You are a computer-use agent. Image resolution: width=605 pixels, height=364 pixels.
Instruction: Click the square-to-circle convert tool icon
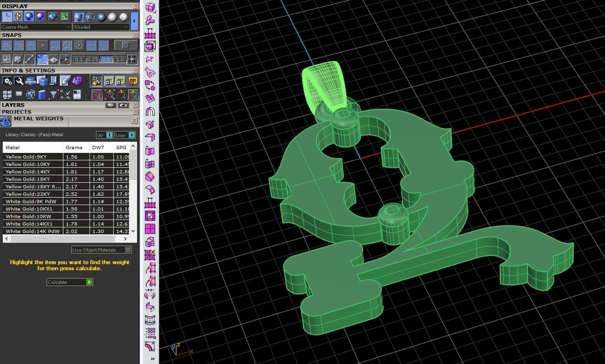(150, 85)
